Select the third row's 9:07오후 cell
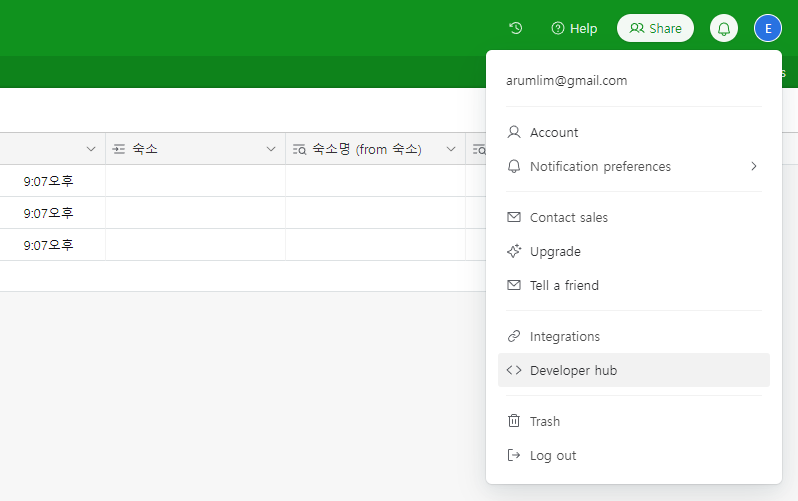The width and height of the screenshot is (798, 501). pyautogui.click(x=52, y=245)
